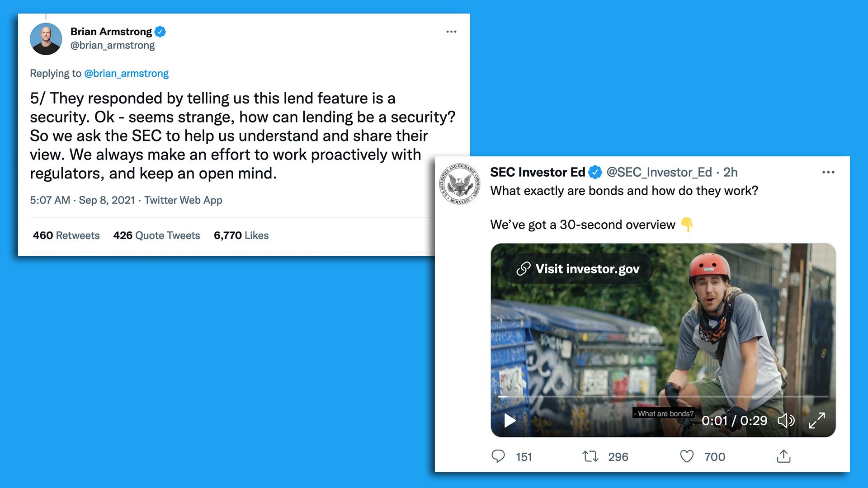Click the SEC eagle seal avatar
The image size is (868, 488).
click(460, 183)
